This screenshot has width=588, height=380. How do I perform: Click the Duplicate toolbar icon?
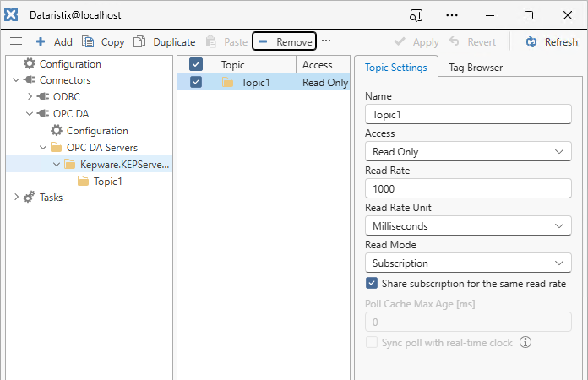pyautogui.click(x=139, y=41)
